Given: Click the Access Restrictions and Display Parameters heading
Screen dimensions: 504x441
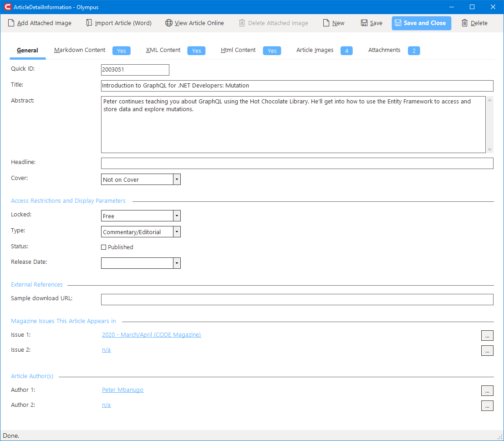Looking at the screenshot, I should tap(68, 201).
